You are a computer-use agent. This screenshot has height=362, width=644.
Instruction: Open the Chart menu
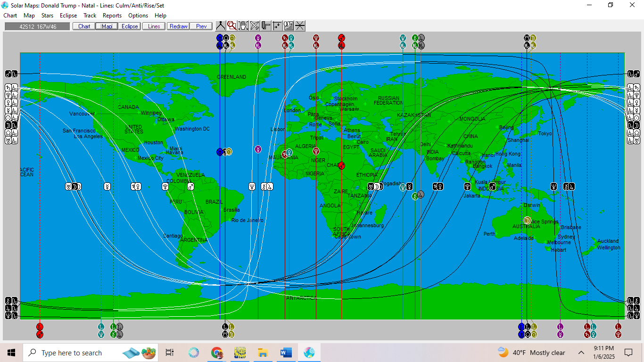coord(10,16)
